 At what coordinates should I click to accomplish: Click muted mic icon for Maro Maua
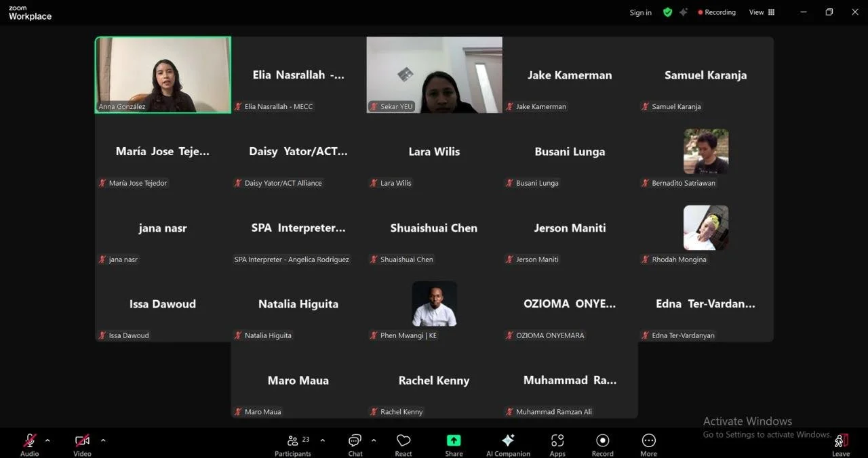pos(238,412)
